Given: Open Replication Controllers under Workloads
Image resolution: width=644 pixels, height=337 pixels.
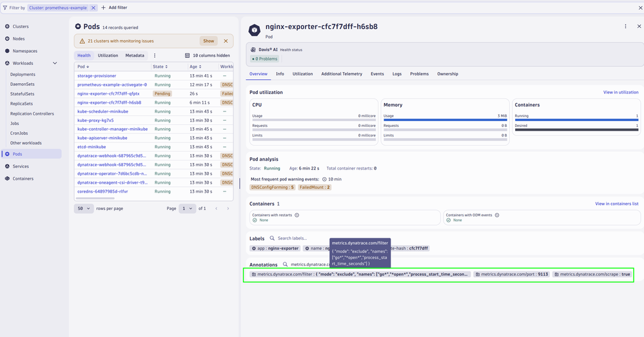Looking at the screenshot, I should 32,113.
